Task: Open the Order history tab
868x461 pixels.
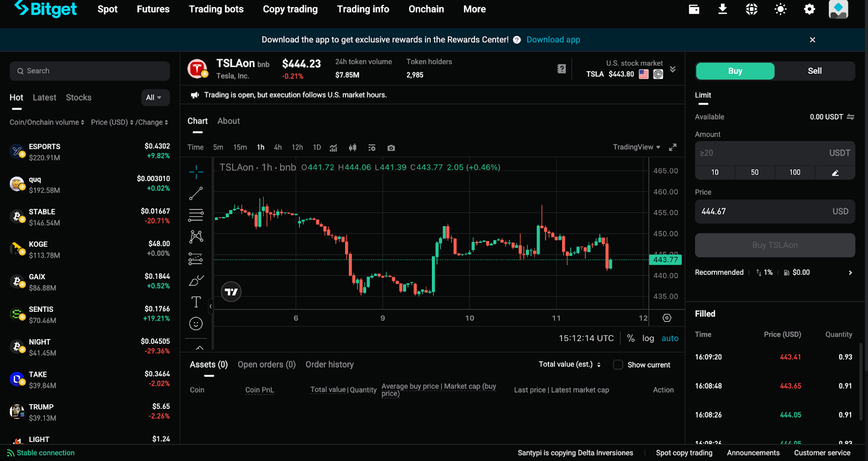Action: (329, 364)
